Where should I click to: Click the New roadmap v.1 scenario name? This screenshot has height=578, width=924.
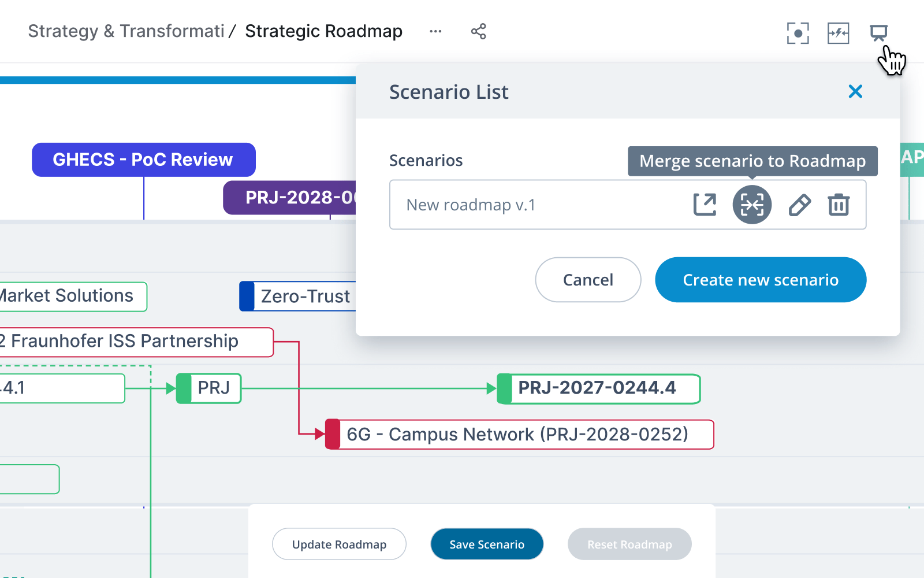point(471,205)
